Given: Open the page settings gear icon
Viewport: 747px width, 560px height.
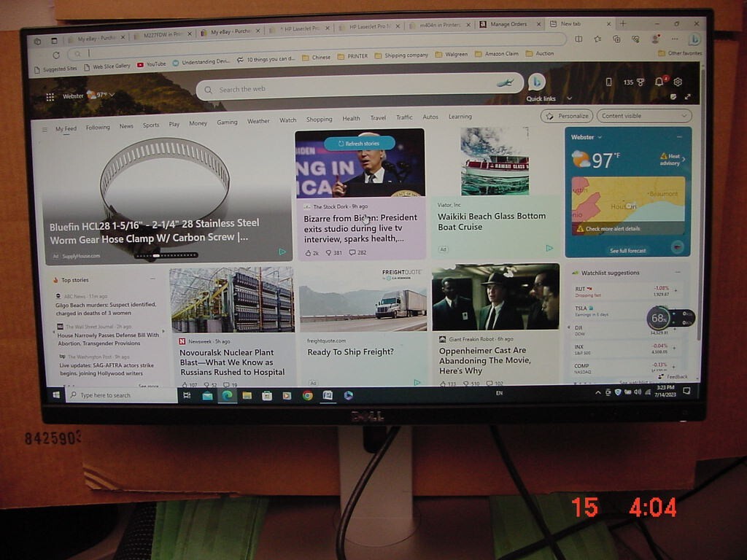Looking at the screenshot, I should (x=678, y=82).
